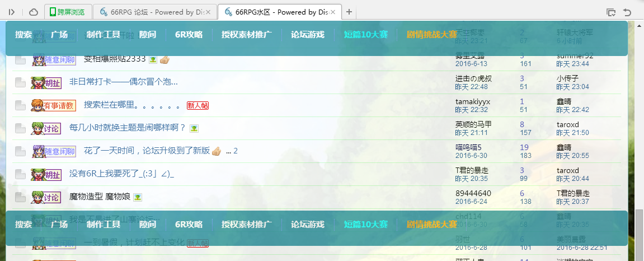Click image attachment icon after 变相爆照贴2333
This screenshot has height=261, width=644.
coord(153,60)
